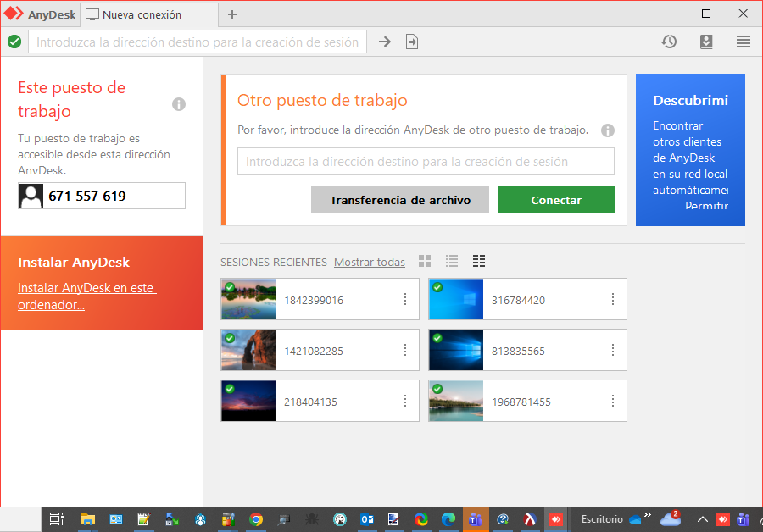Switch recent sessions to list view
The height and width of the screenshot is (532, 763).
452,261
